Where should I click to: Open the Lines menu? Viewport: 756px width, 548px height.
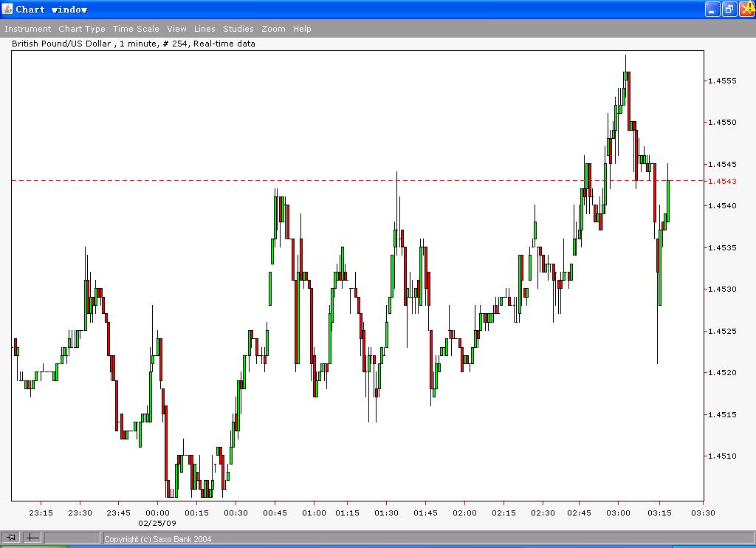(x=205, y=29)
